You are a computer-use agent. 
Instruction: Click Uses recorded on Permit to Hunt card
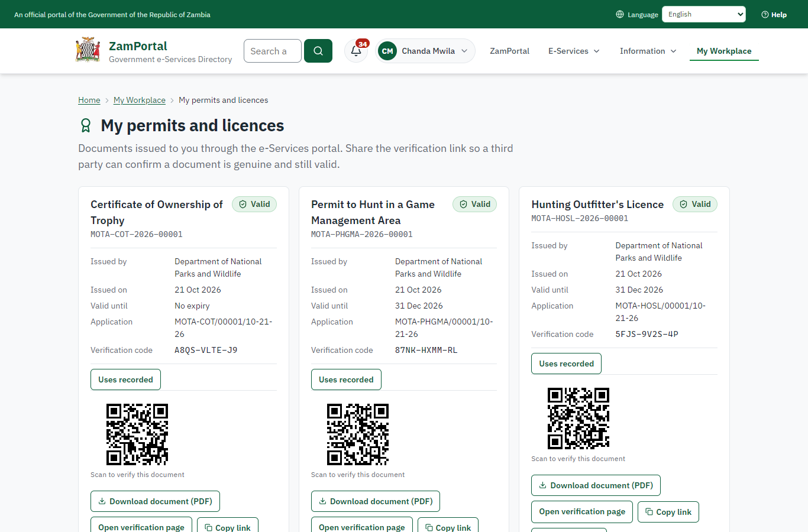(x=346, y=379)
